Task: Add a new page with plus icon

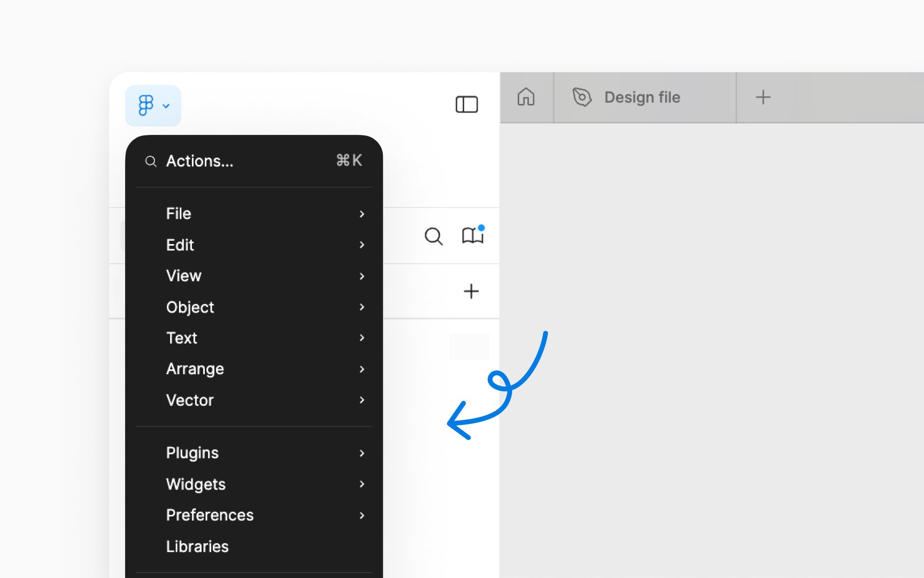Action: [471, 291]
